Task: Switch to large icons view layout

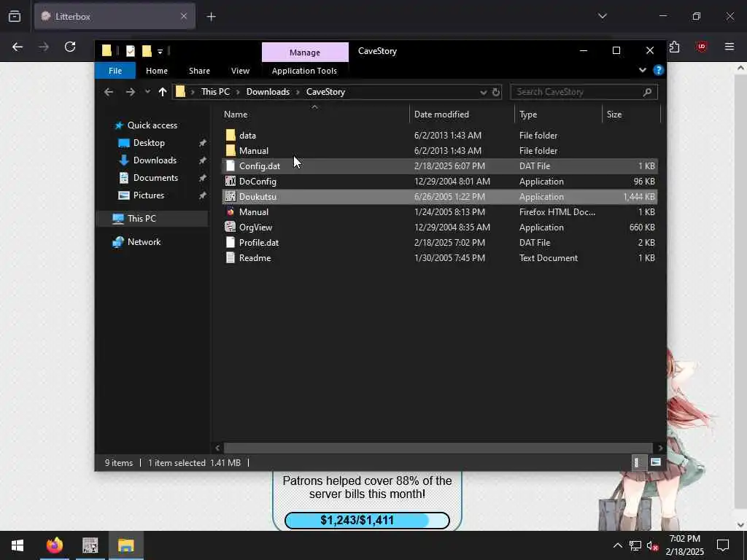Action: [x=656, y=462]
